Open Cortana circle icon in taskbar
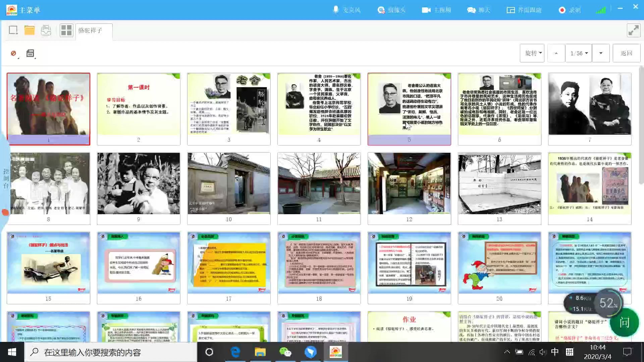This screenshot has height=362, width=644. [x=209, y=352]
